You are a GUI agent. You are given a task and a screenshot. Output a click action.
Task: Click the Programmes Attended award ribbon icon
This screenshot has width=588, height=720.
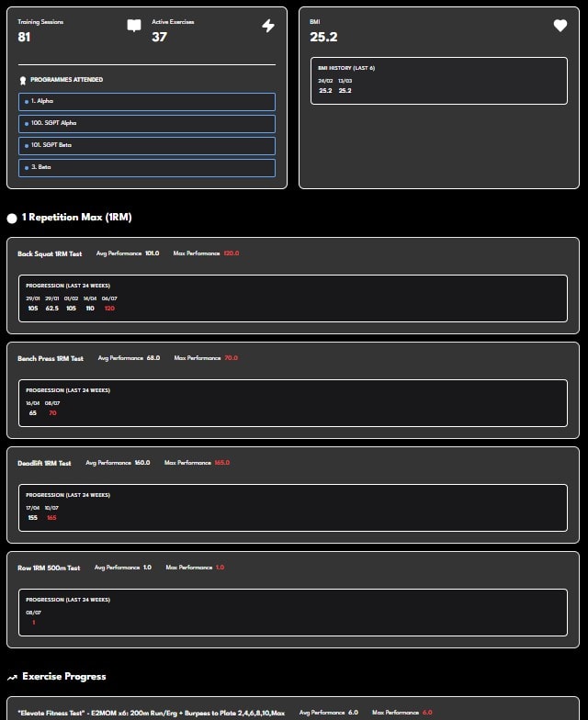(x=22, y=81)
